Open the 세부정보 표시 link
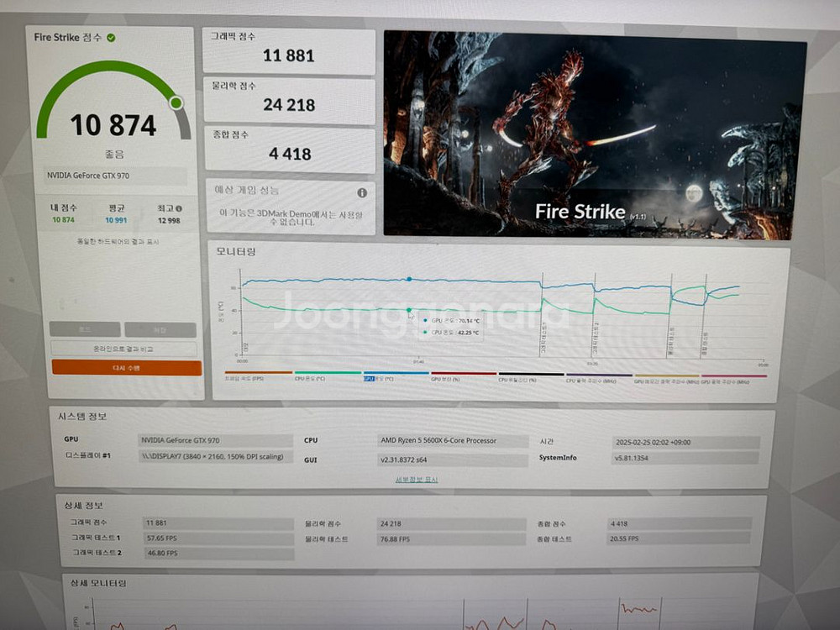This screenshot has width=840, height=630. (x=417, y=480)
